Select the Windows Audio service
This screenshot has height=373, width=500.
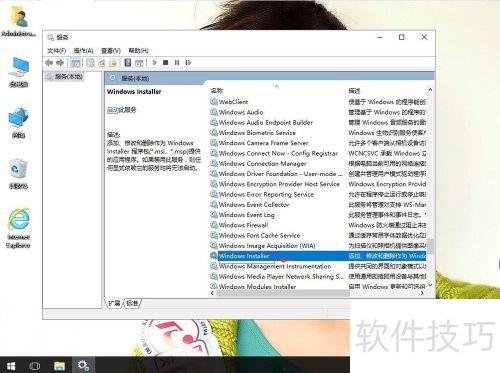point(241,112)
